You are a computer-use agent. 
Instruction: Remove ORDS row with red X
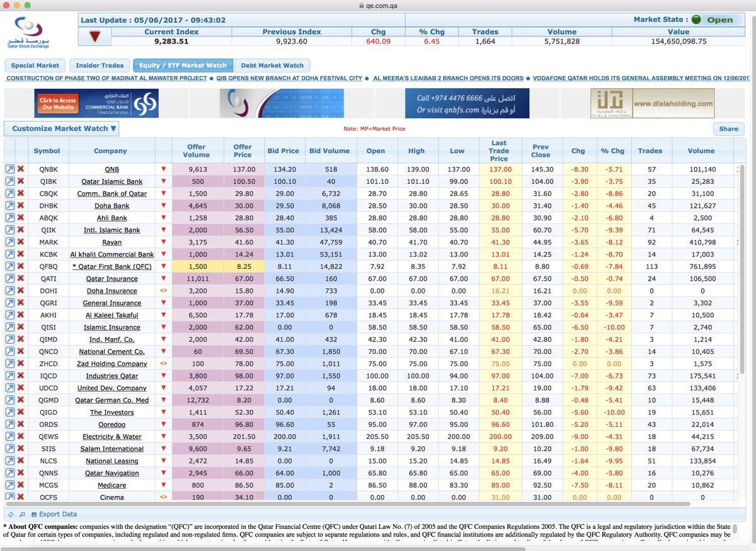click(21, 424)
